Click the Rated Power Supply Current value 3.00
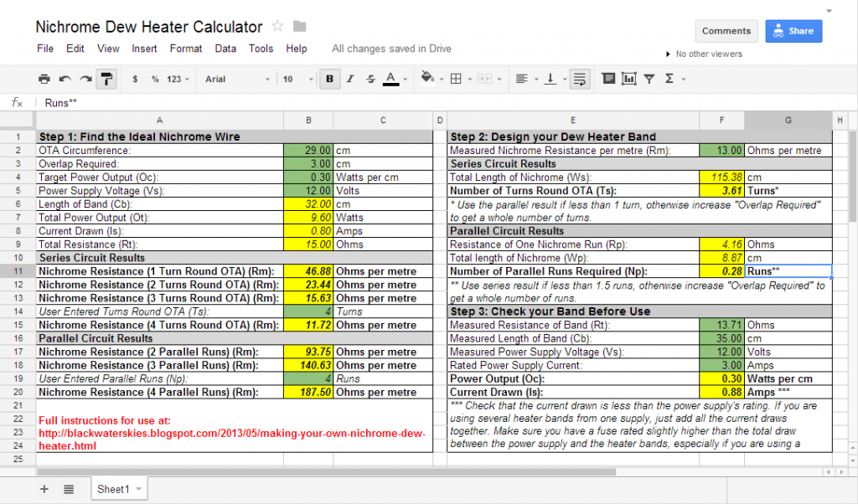 721,365
